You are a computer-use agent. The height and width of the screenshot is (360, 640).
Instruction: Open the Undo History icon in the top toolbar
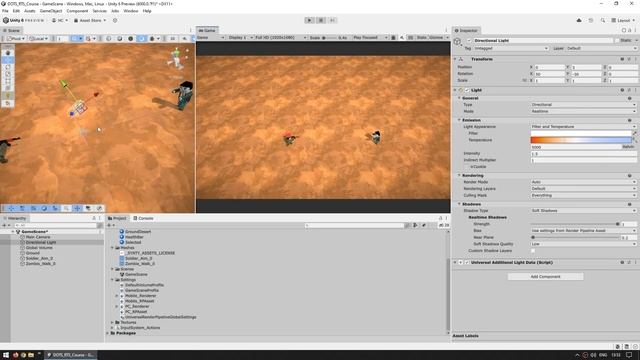(591, 20)
